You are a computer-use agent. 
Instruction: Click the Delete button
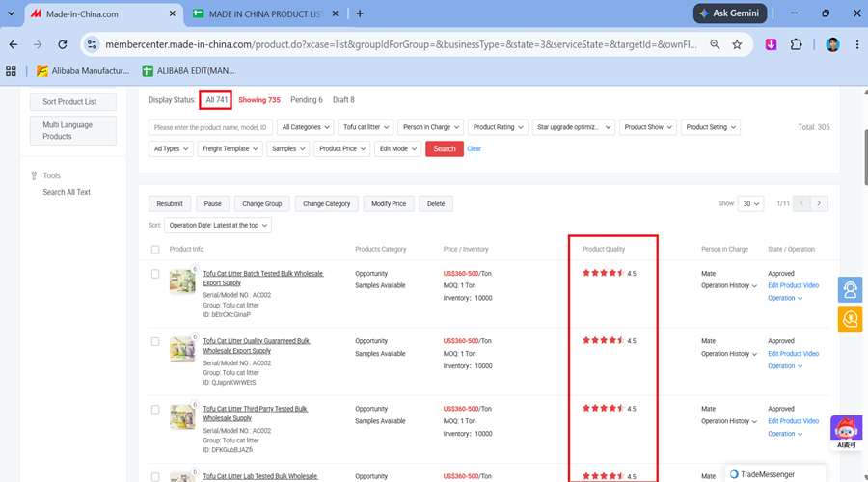click(436, 203)
